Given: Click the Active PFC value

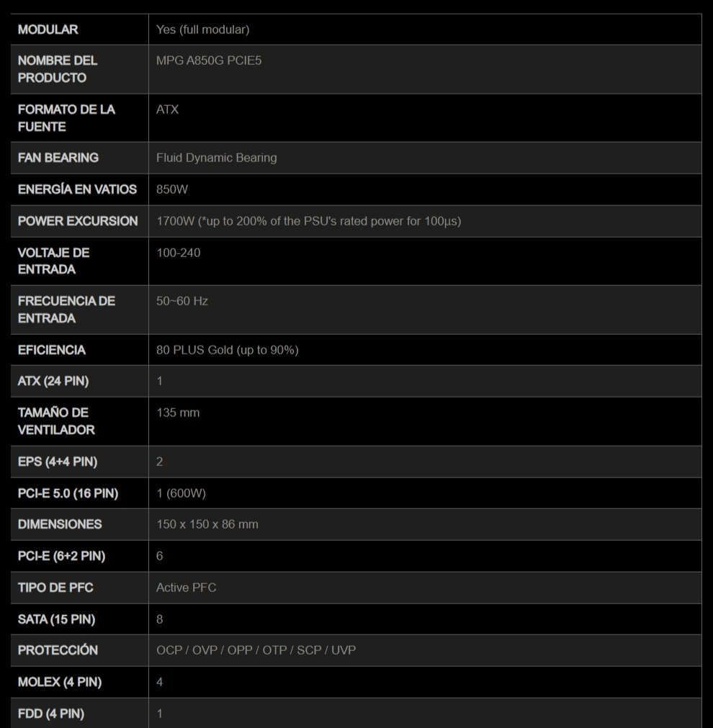Looking at the screenshot, I should pos(186,588).
